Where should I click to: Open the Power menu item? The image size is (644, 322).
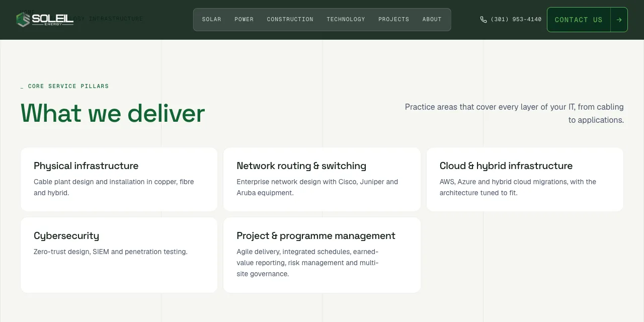244,20
